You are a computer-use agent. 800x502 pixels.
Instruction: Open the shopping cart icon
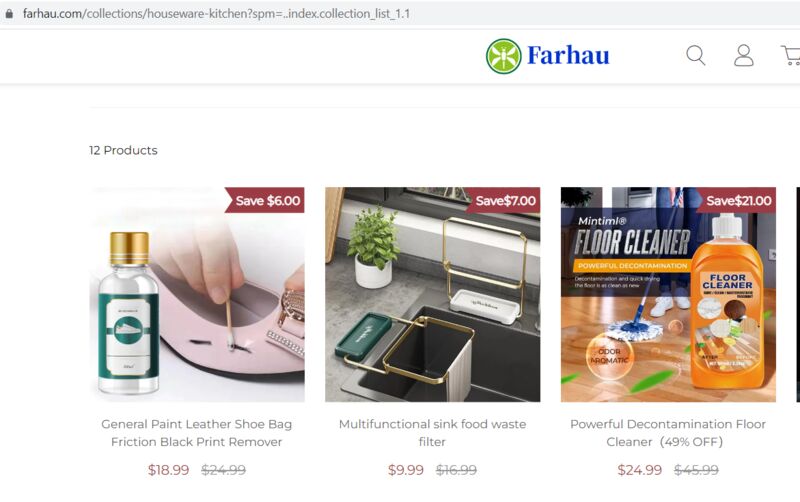point(791,55)
